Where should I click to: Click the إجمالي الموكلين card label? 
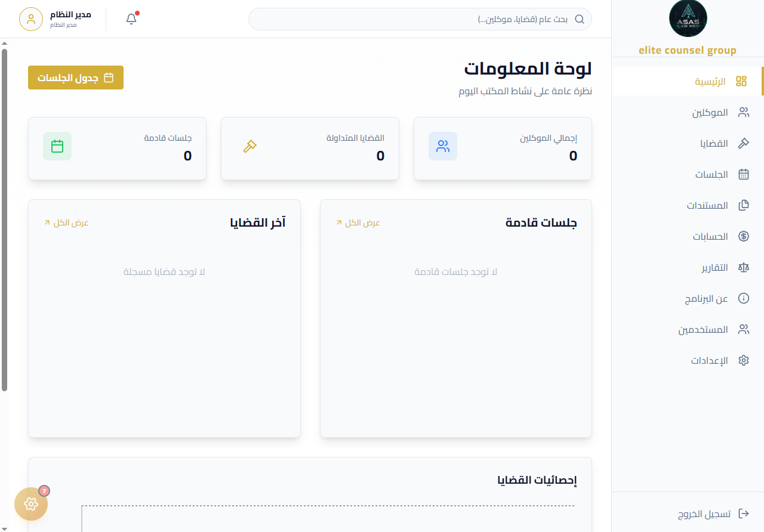tap(549, 138)
